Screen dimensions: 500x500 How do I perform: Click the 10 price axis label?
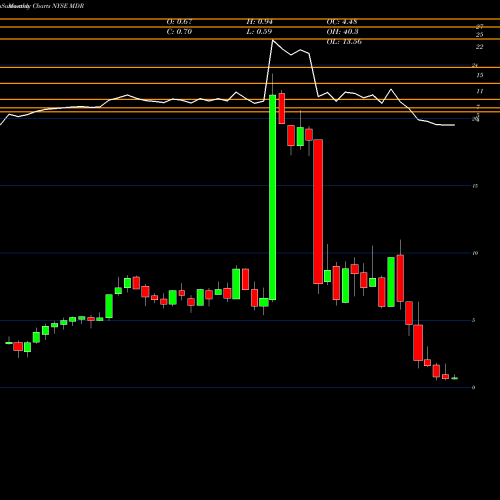click(x=475, y=253)
